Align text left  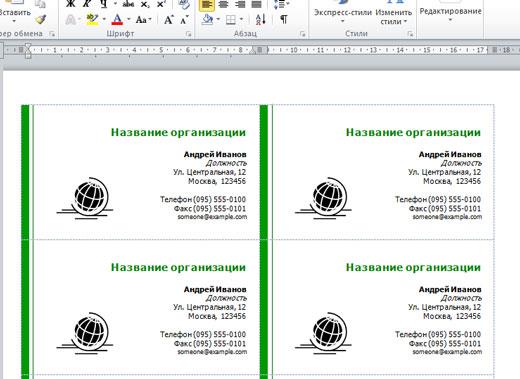point(207,4)
